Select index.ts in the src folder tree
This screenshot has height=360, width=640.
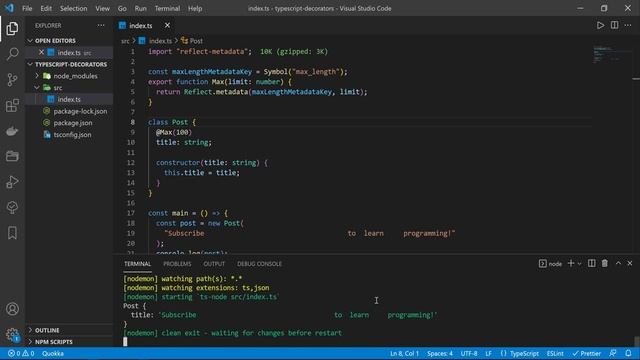69,99
